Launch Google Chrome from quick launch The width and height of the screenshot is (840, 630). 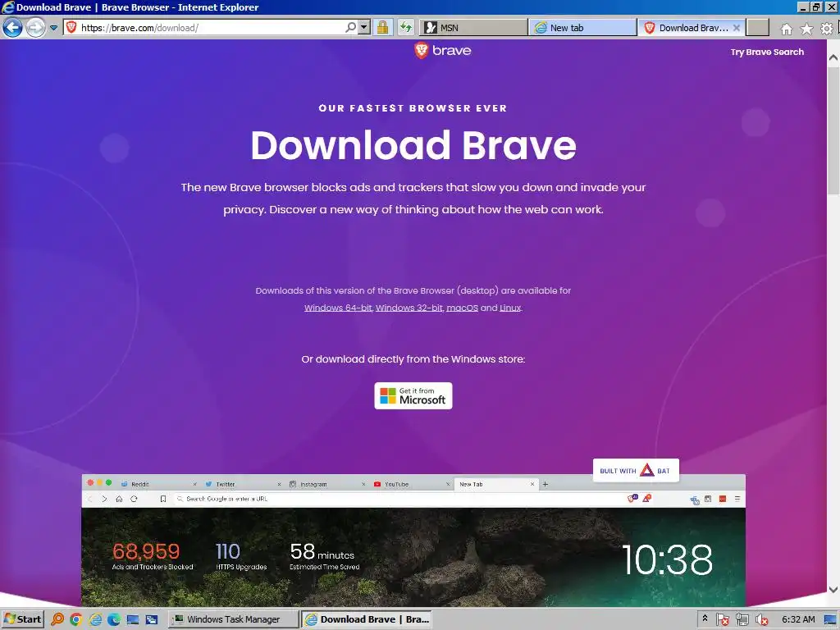pyautogui.click(x=75, y=619)
